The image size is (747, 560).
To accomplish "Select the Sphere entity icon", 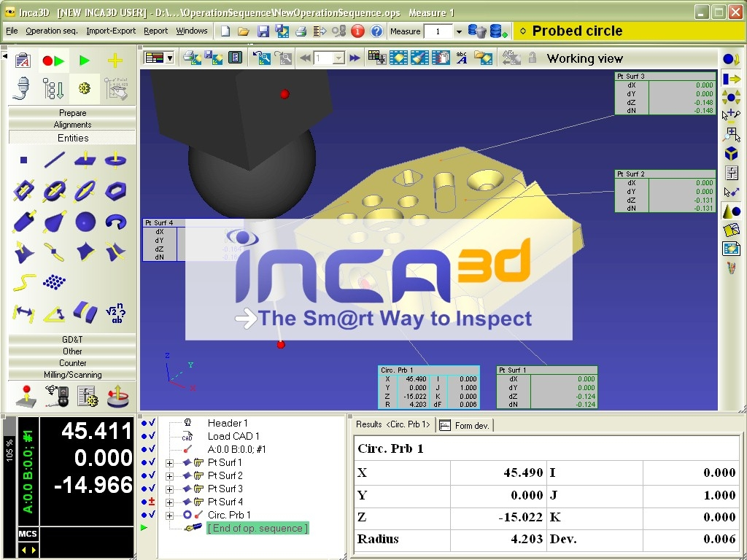I will coord(85,222).
